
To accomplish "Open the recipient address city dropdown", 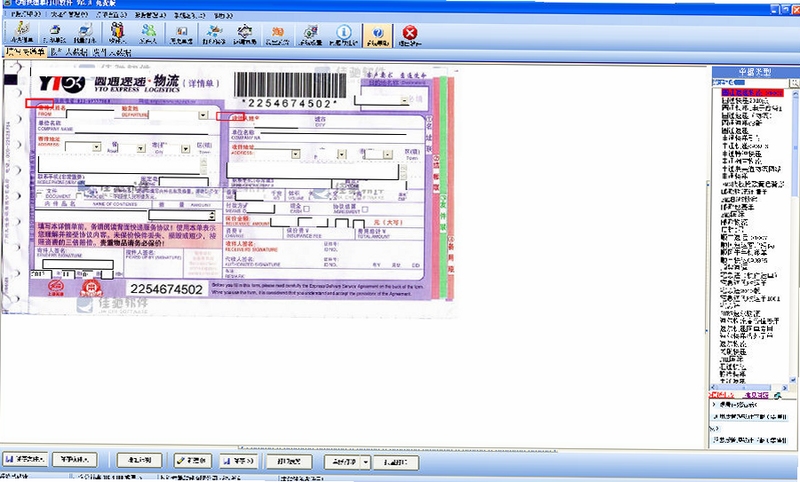I will [342, 155].
